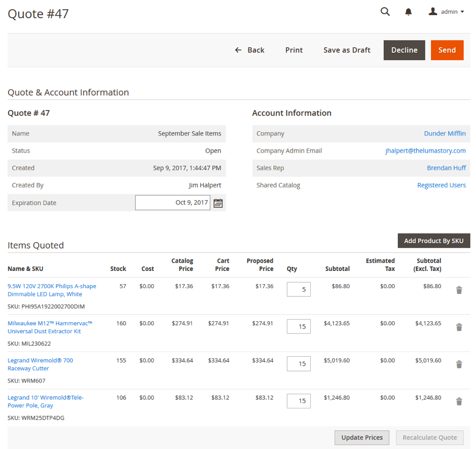Click stock value '57' for LED Lamp
The image size is (476, 449).
click(x=123, y=286)
